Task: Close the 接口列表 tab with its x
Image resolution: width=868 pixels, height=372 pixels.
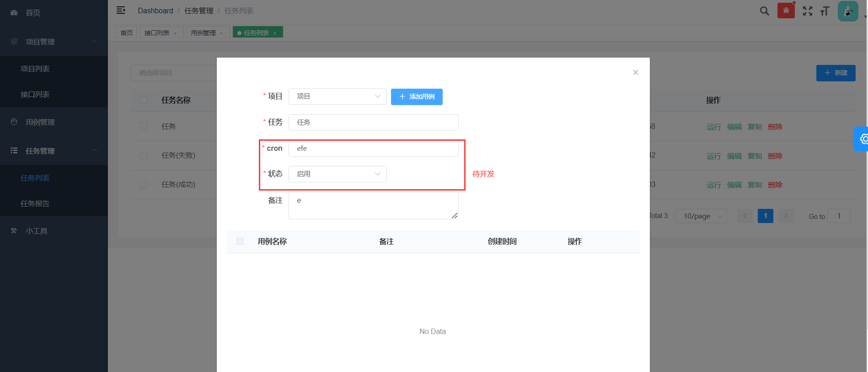Action: (x=175, y=33)
